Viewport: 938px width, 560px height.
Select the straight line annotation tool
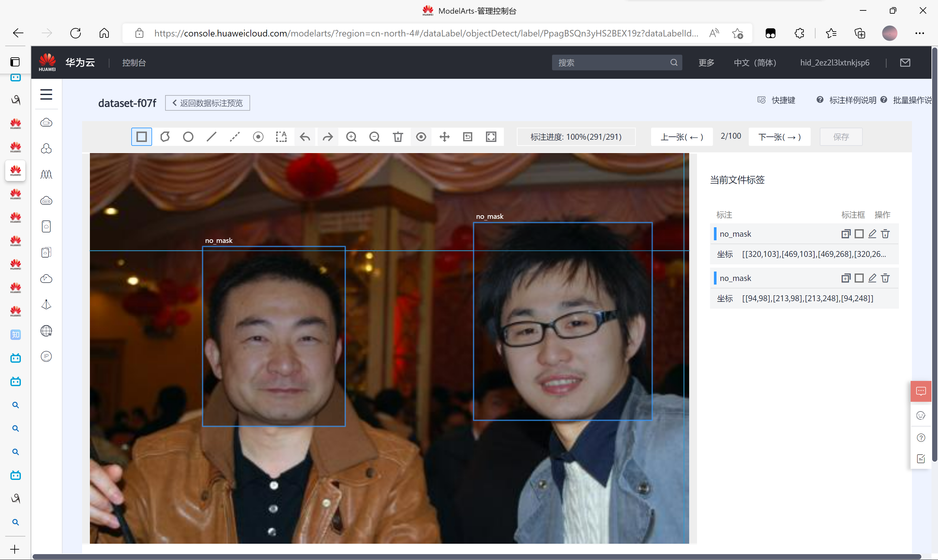click(211, 137)
